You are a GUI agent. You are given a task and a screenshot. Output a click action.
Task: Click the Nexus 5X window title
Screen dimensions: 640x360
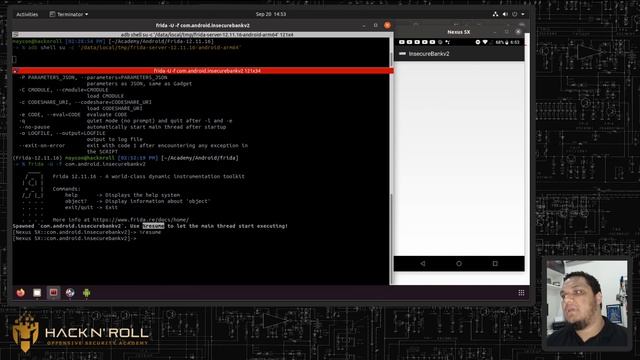458,32
